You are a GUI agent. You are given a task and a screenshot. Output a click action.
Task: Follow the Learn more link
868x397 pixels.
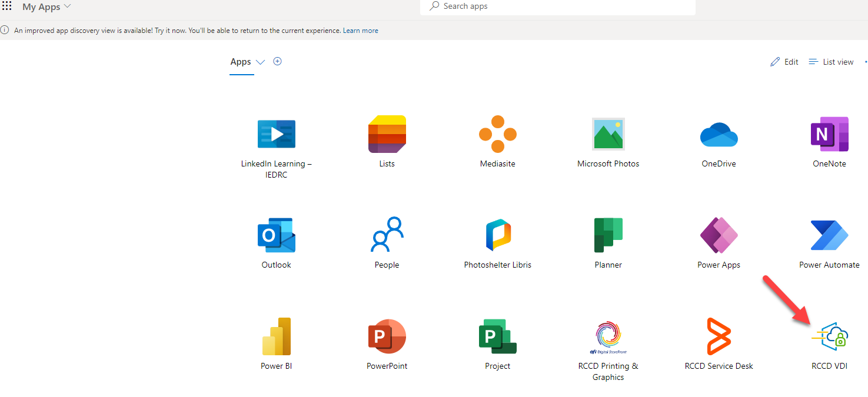pos(361,31)
